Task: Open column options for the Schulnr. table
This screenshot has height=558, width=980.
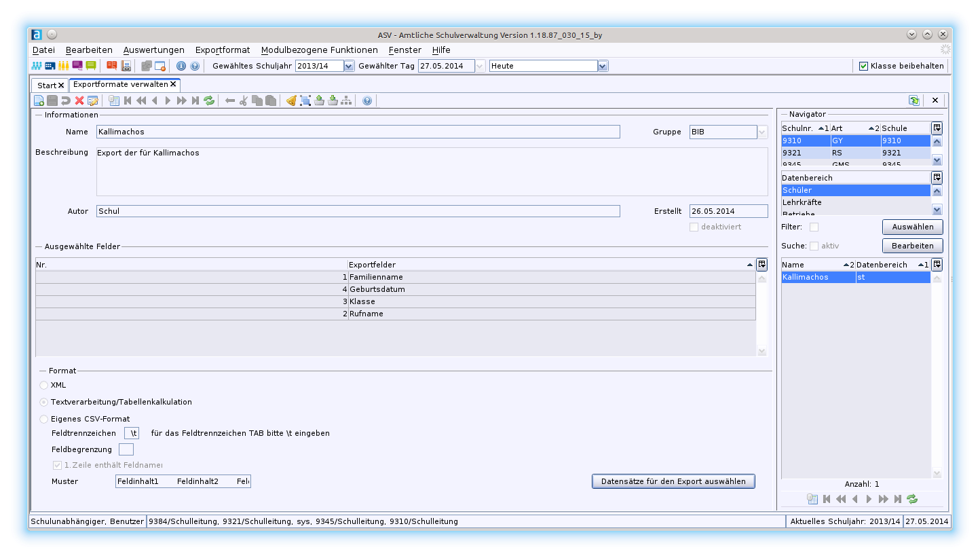Action: [937, 128]
